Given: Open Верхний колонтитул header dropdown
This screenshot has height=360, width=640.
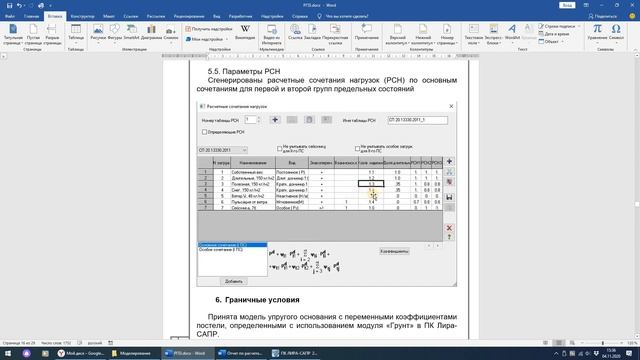Looking at the screenshot, I should (397, 34).
